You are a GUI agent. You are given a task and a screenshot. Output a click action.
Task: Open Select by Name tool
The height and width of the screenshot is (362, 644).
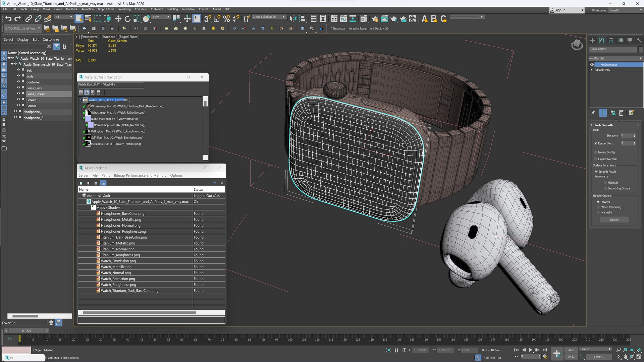coord(88,19)
